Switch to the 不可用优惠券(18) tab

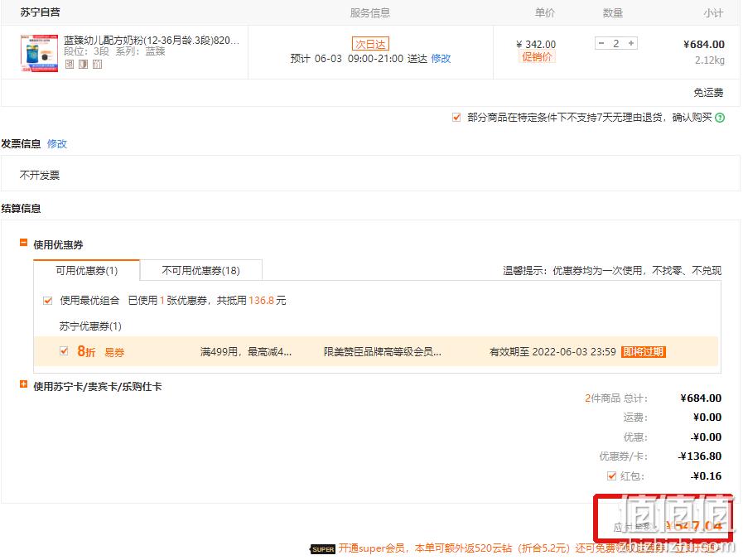201,271
